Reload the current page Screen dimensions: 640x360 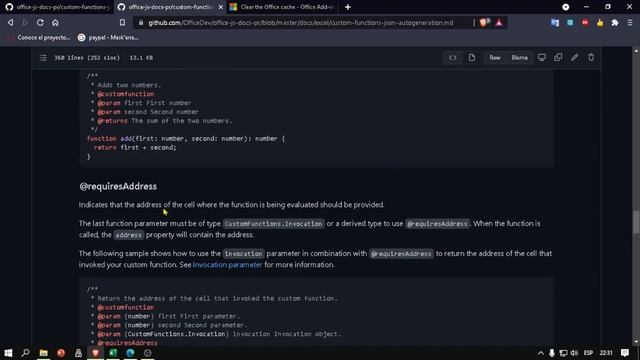(x=40, y=22)
